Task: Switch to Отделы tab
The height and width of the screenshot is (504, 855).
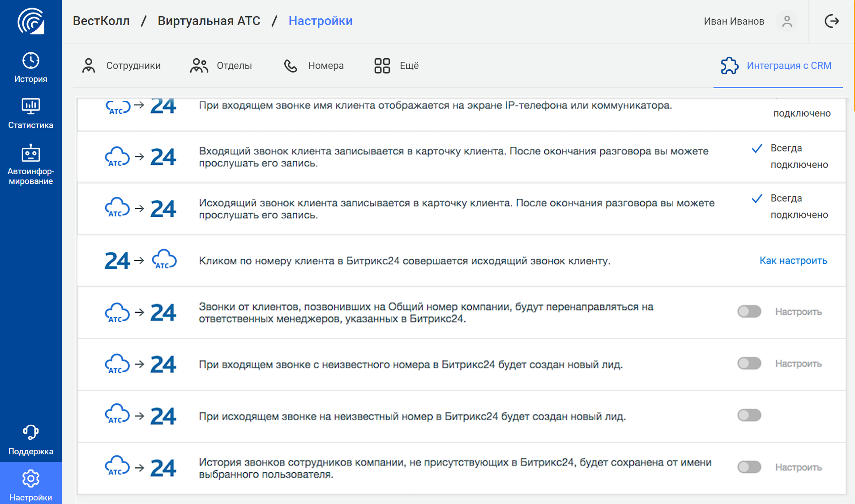Action: click(221, 66)
